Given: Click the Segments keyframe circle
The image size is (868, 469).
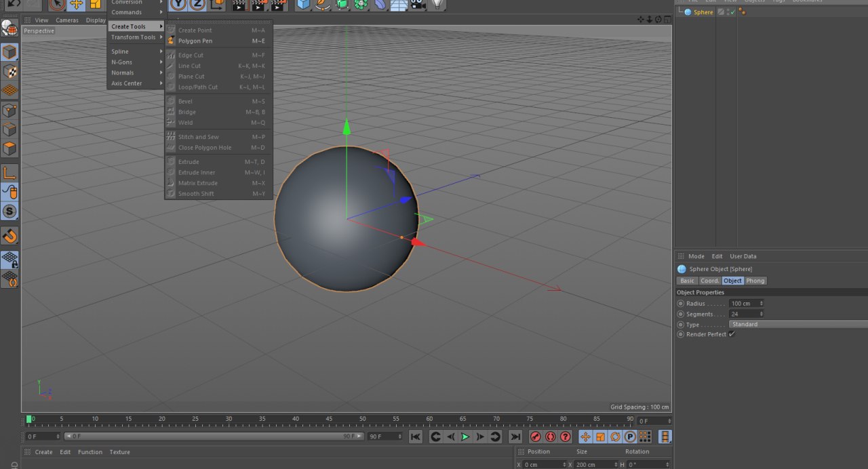Looking at the screenshot, I should 681,314.
